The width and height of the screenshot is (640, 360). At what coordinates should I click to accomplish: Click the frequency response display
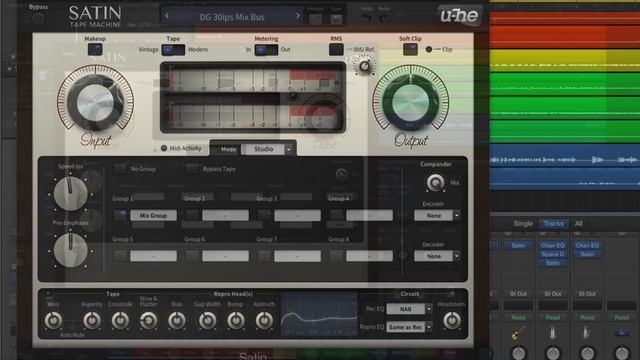[x=318, y=314]
